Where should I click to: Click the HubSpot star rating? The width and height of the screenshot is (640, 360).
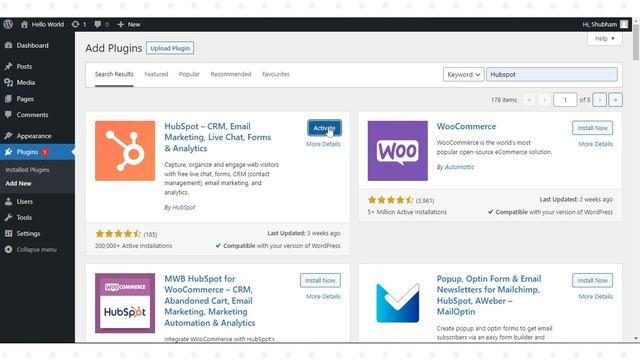118,234
